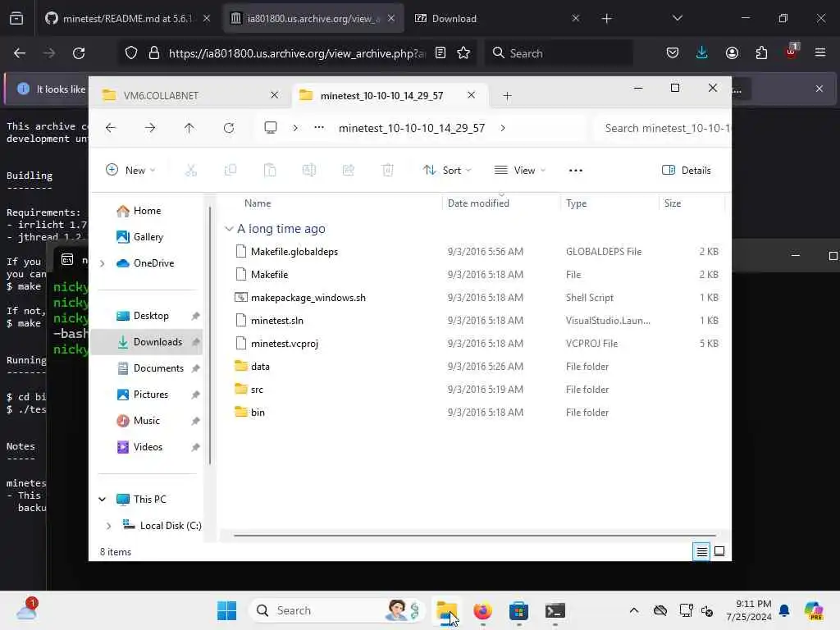Viewport: 840px width, 630px height.
Task: Collapse the This PC tree node
Action: pyautogui.click(x=103, y=500)
